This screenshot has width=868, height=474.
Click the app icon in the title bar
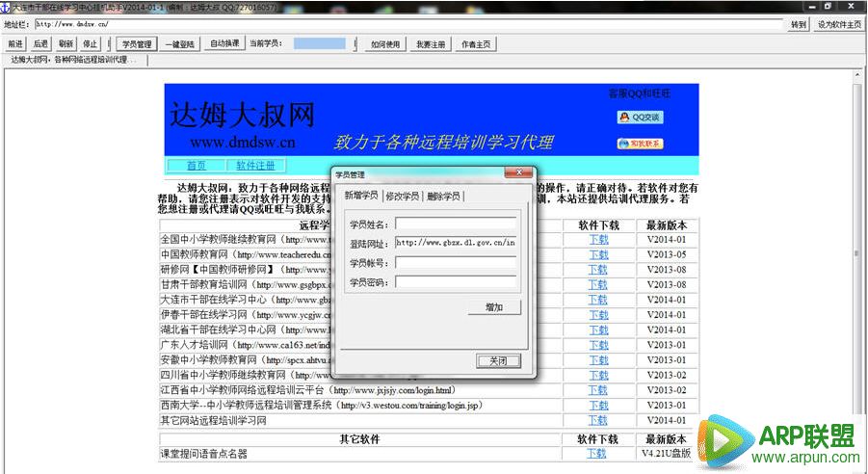[x=5, y=7]
